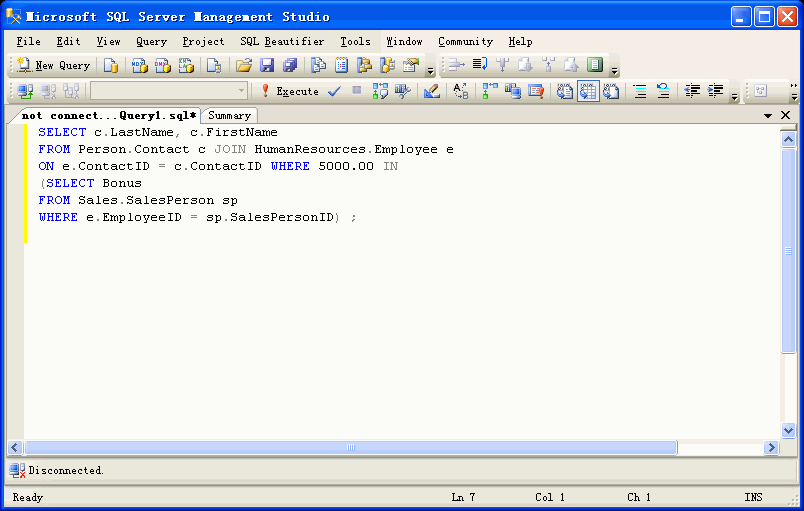The image size is (804, 511).
Task: Switch to the Summary tab
Action: pos(229,115)
